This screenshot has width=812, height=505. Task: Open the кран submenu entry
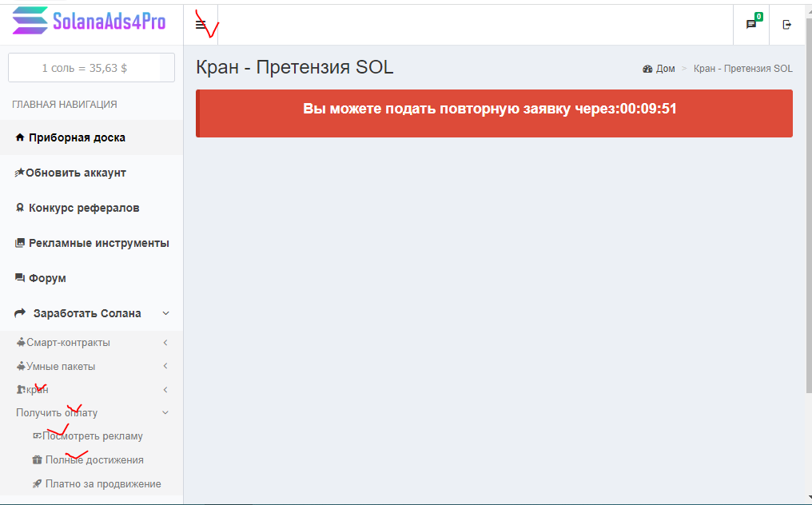[92, 389]
